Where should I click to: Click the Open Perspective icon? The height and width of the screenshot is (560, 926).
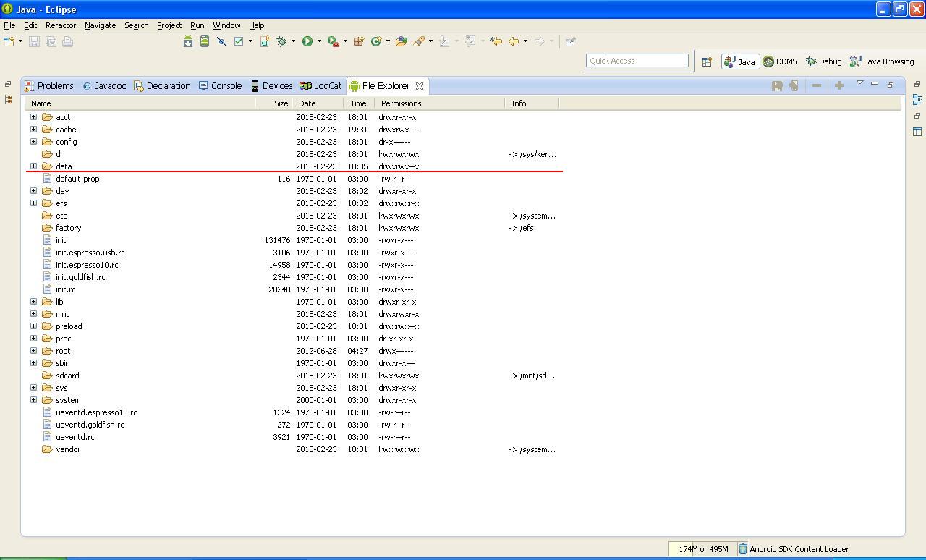pos(707,61)
